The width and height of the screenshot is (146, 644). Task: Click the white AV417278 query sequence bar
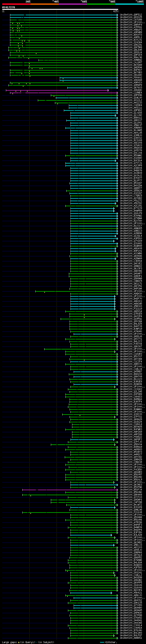click(x=60, y=9)
